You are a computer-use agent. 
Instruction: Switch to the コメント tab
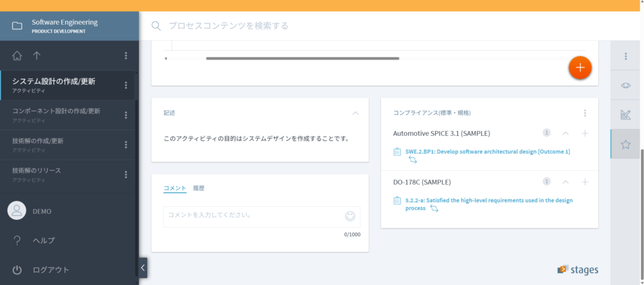[x=175, y=189]
